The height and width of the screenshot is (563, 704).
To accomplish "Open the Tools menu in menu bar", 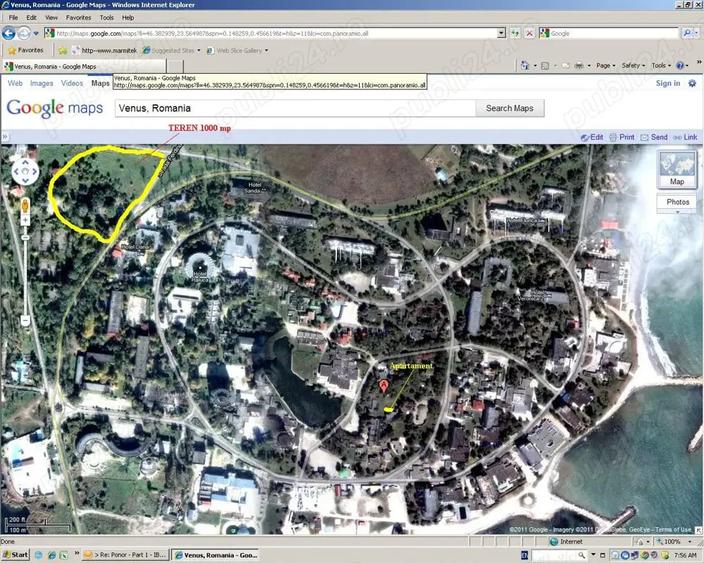I will coord(106,18).
